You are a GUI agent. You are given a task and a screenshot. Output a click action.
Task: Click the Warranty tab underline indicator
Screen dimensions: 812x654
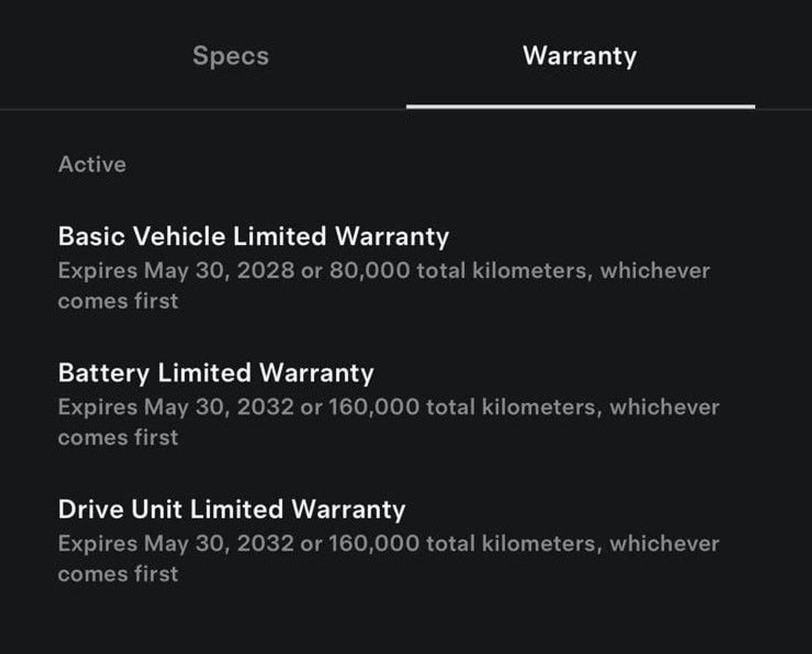tap(580, 107)
